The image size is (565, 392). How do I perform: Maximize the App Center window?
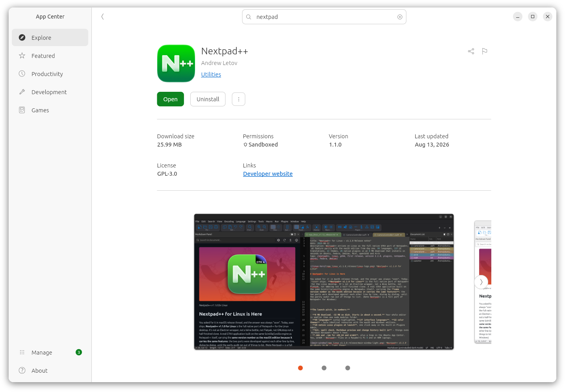[x=533, y=17]
